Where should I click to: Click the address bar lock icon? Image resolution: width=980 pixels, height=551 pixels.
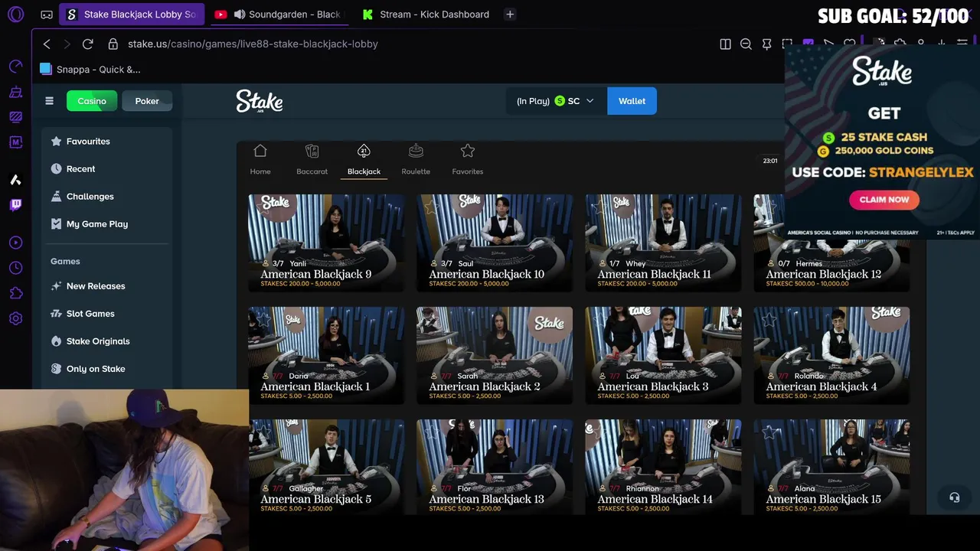pos(113,44)
